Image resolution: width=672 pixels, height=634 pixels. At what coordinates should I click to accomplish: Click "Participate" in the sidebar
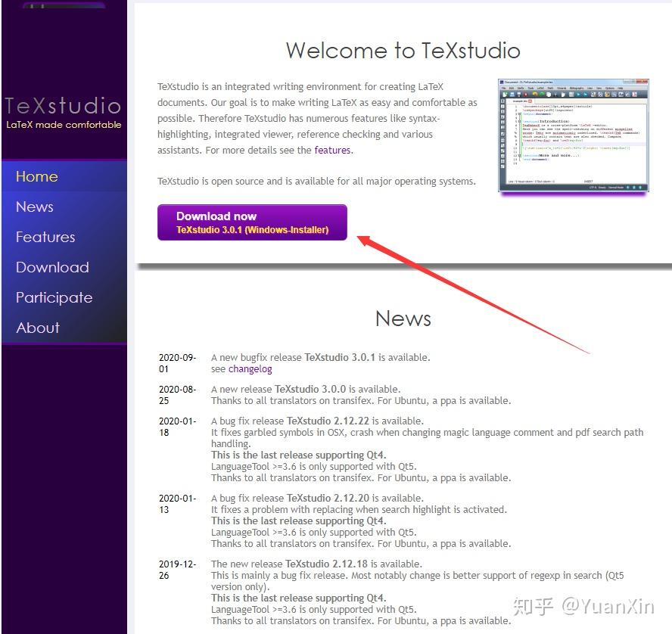point(53,297)
